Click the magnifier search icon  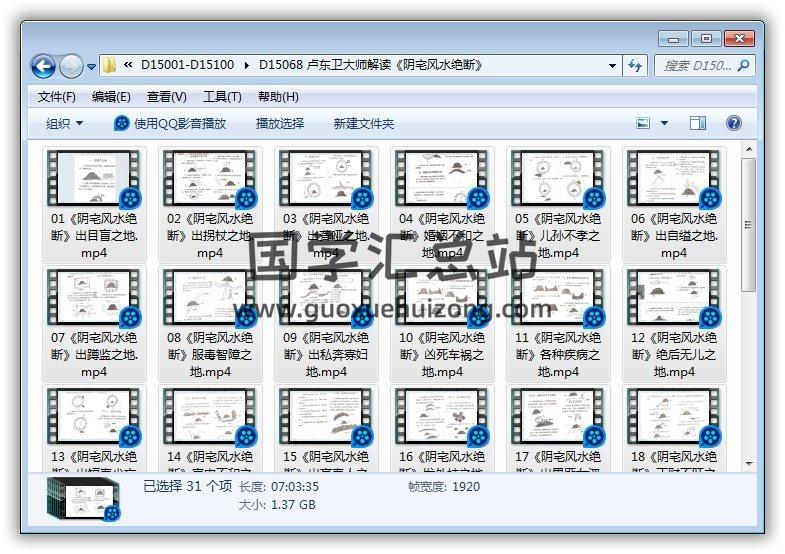(x=744, y=66)
